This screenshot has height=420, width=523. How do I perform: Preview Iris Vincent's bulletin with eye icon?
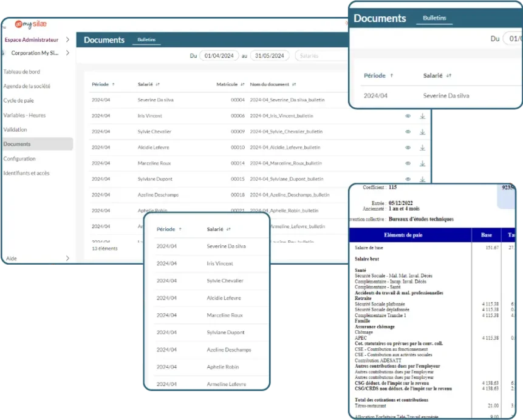coord(408,116)
